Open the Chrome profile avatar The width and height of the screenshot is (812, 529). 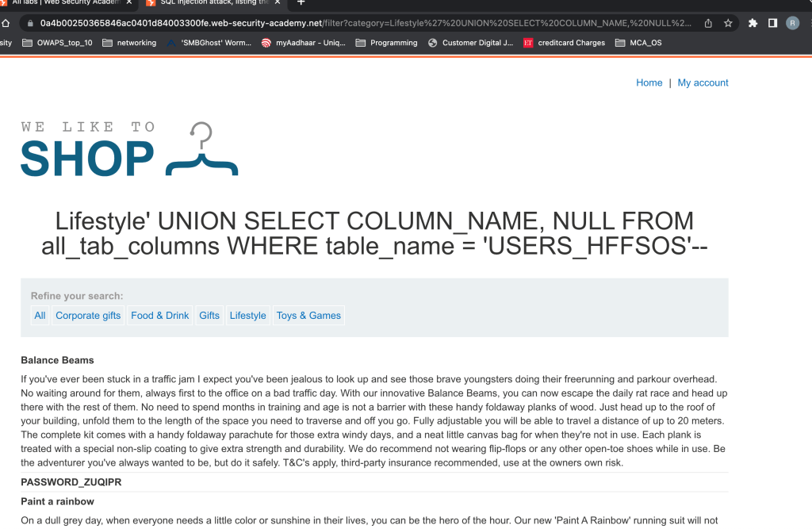792,23
